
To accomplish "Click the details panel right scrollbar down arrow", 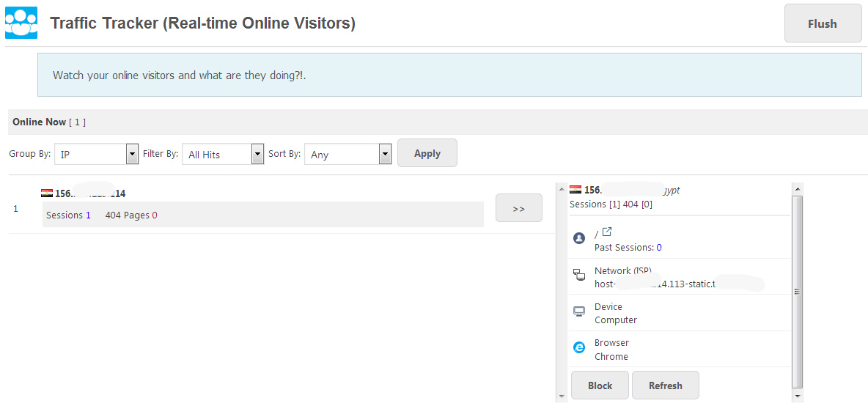I will (797, 396).
